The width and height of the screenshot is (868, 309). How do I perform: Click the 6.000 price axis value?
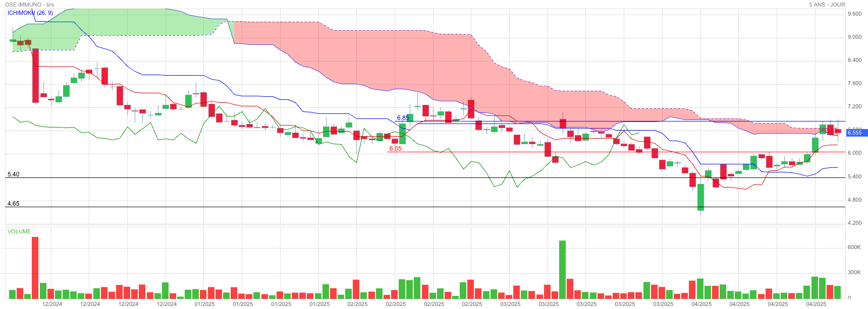pos(855,153)
